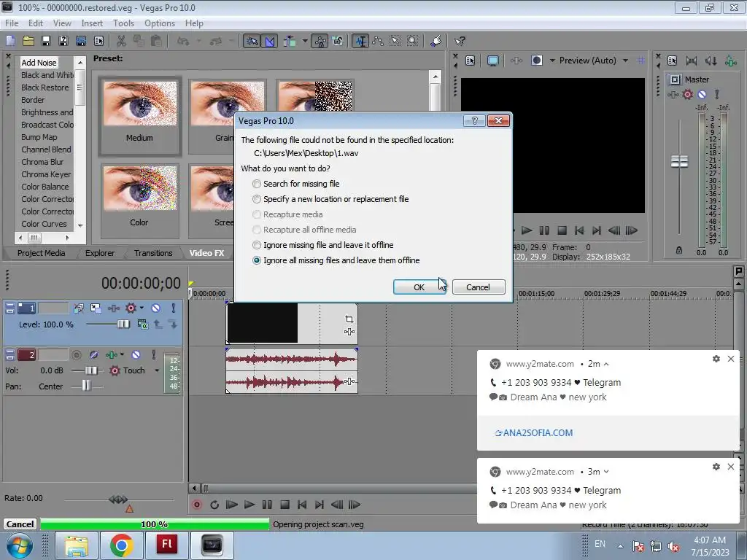Viewport: 747px width, 560px height.
Task: Open the Tools menu
Action: coord(123,23)
